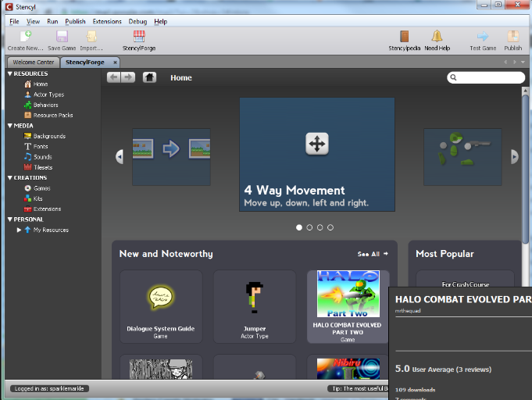The width and height of the screenshot is (532, 400).
Task: Go forward with the right arrow button
Action: click(128, 77)
